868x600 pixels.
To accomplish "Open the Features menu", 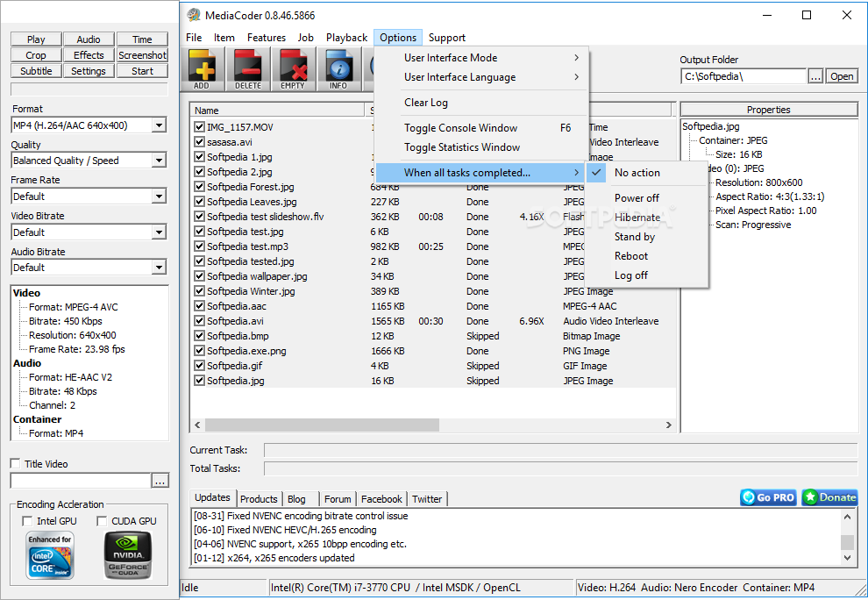I will click(267, 38).
